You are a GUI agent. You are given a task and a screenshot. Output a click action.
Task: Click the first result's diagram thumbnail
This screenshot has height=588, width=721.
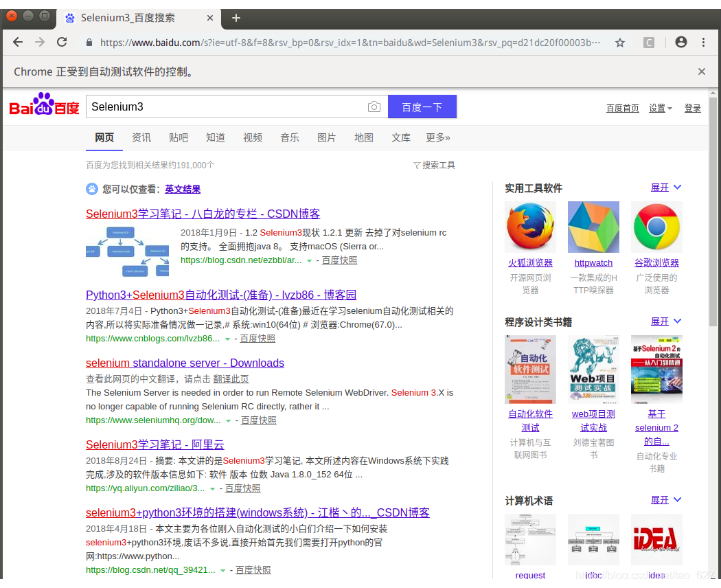[127, 251]
